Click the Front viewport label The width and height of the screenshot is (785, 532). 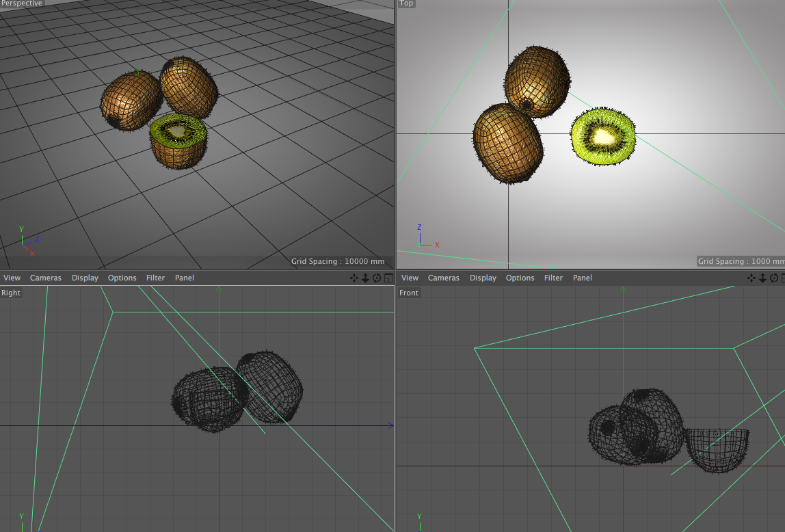pos(408,293)
